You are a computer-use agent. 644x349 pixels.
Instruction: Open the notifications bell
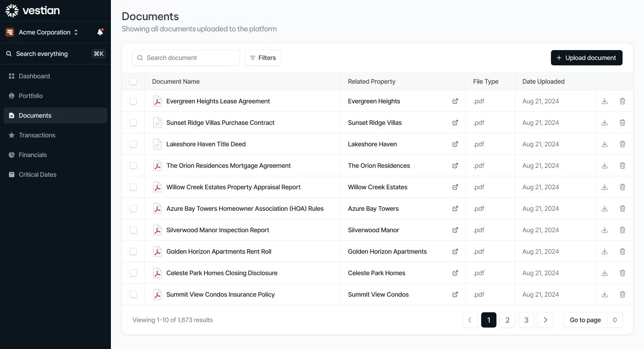(100, 32)
